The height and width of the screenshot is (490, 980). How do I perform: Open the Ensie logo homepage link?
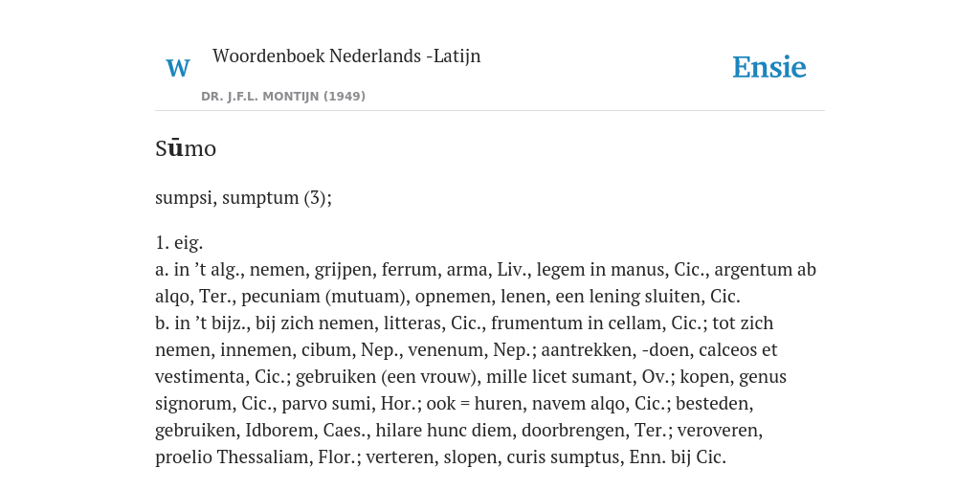point(769,68)
